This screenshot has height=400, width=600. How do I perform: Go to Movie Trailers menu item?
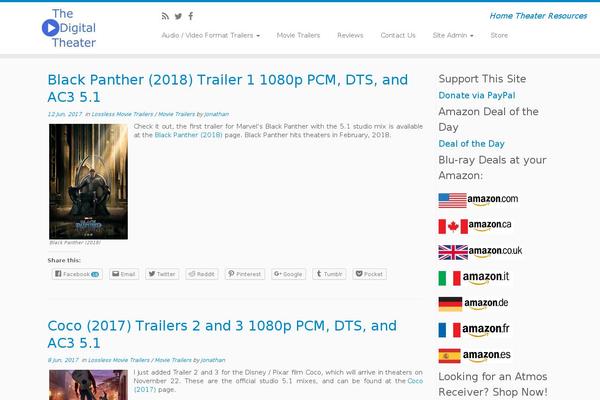click(298, 35)
